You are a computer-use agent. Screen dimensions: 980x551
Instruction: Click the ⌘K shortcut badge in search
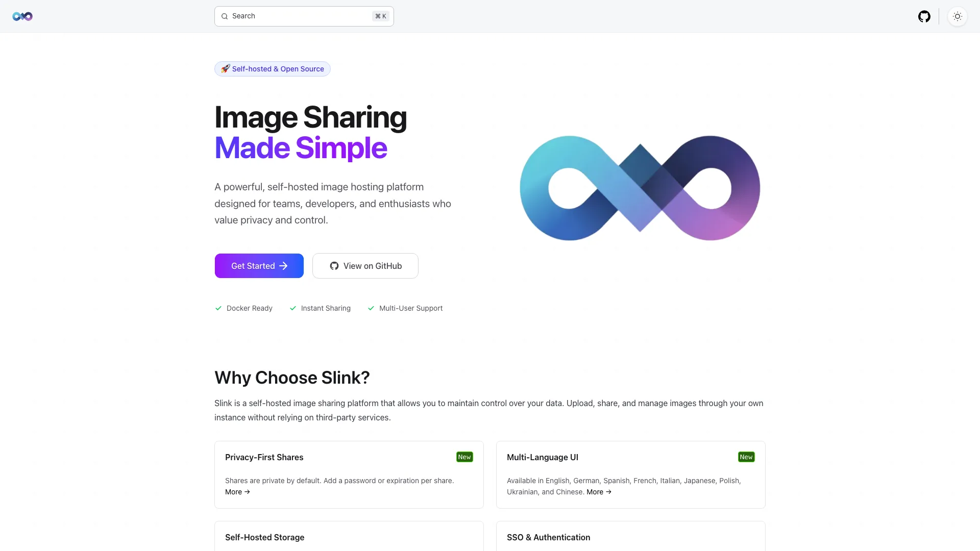[x=381, y=16]
